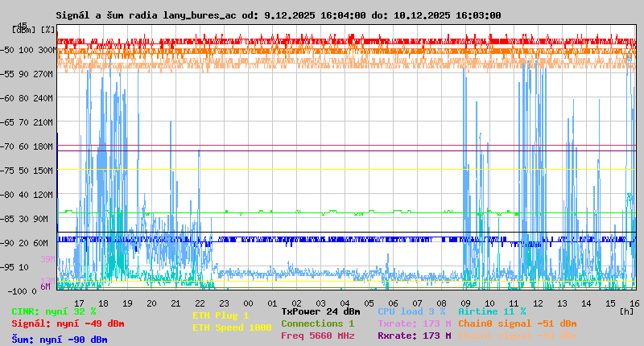
Task: Click the '[dBm] [%]' axis units label
Action: pos(33,30)
